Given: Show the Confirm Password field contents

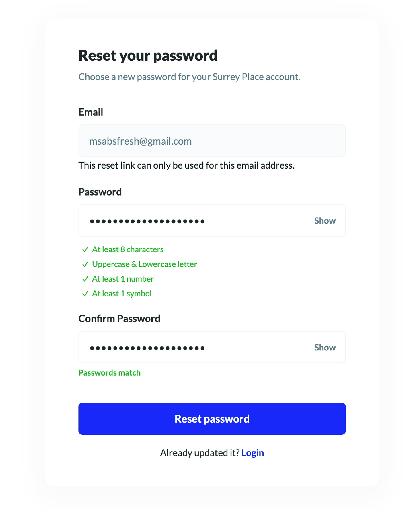Looking at the screenshot, I should (x=325, y=347).
